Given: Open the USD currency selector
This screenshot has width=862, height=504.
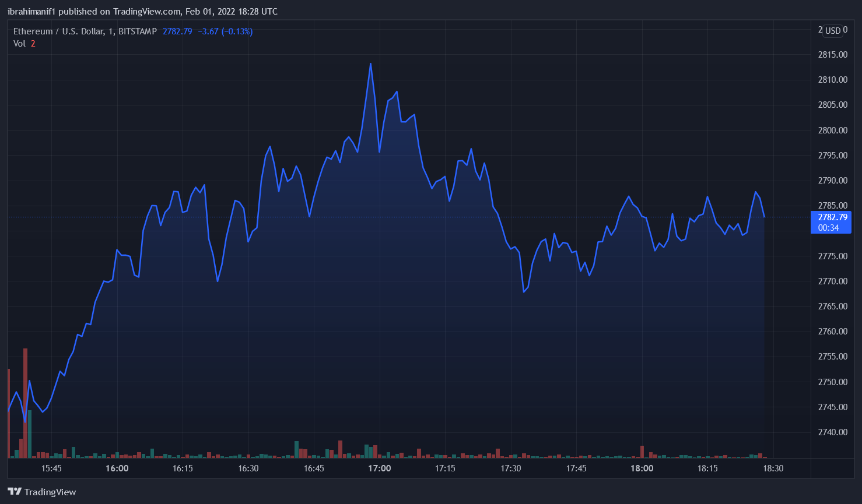Looking at the screenshot, I should tap(832, 31).
